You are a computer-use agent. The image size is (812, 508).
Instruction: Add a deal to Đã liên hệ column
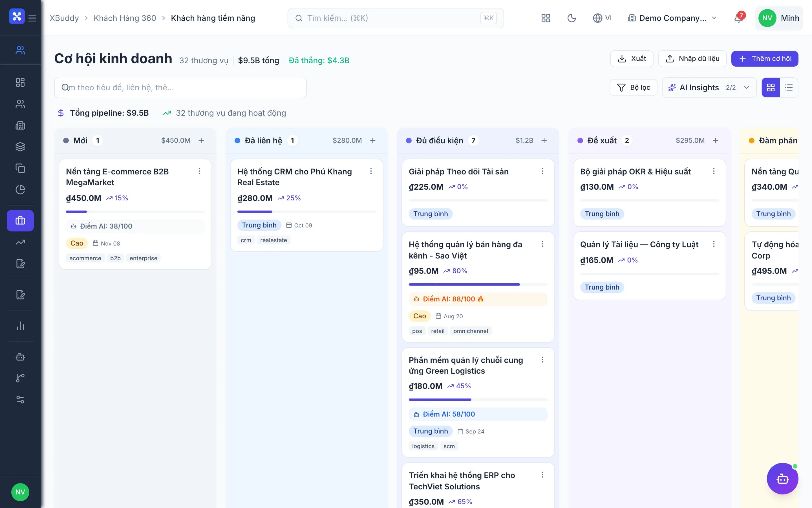coord(373,141)
